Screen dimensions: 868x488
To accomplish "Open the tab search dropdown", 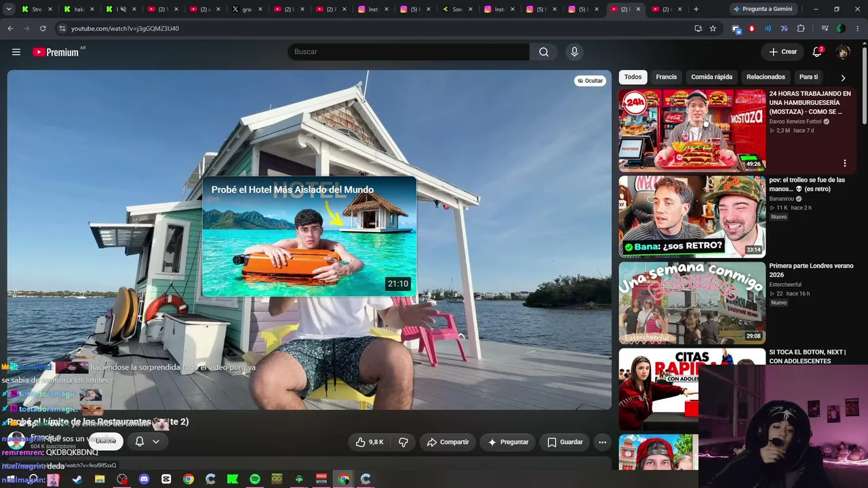I will pyautogui.click(x=9, y=9).
